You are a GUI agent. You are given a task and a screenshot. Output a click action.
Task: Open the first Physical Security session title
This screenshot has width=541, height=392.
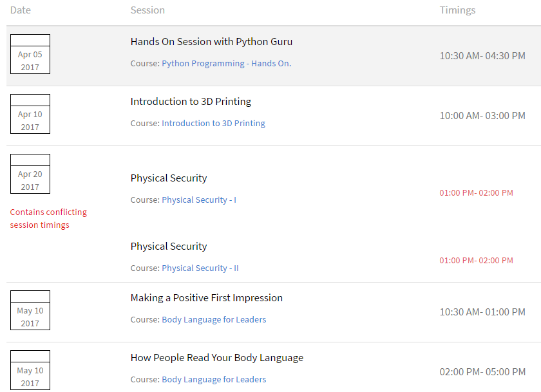(x=169, y=178)
